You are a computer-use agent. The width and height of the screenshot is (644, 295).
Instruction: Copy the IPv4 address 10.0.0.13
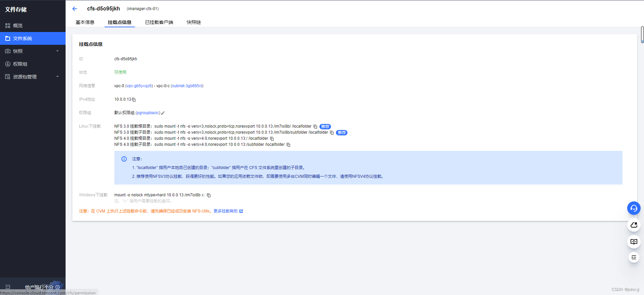click(134, 100)
